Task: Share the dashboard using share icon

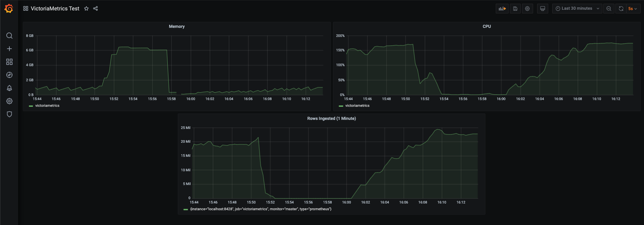Action: 95,8
